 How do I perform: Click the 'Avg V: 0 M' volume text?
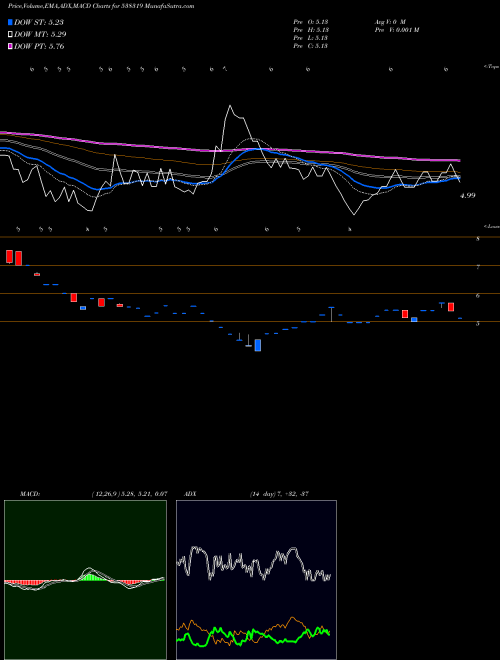click(390, 22)
